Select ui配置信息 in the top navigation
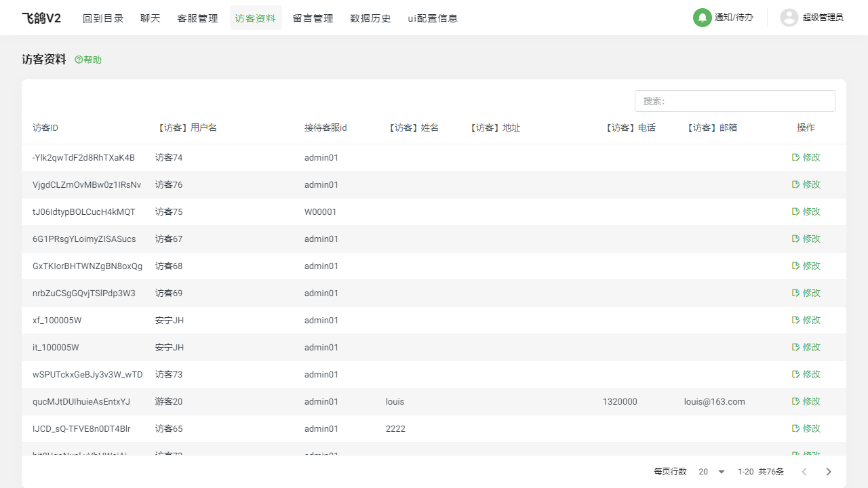The image size is (868, 488). (433, 18)
